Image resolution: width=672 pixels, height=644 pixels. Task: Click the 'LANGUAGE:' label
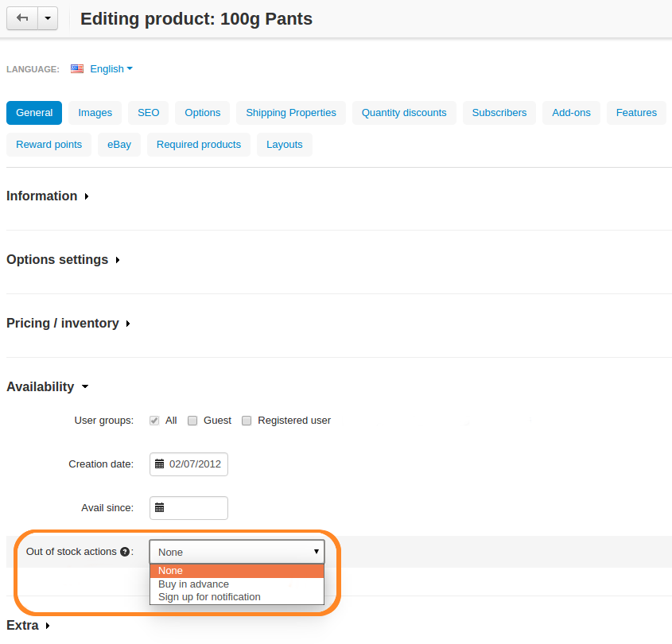point(33,69)
